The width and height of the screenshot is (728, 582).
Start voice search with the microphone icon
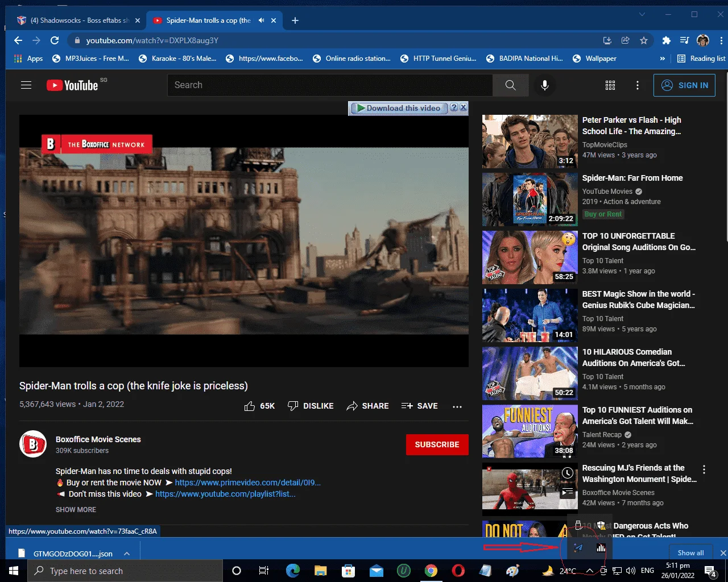pyautogui.click(x=544, y=85)
